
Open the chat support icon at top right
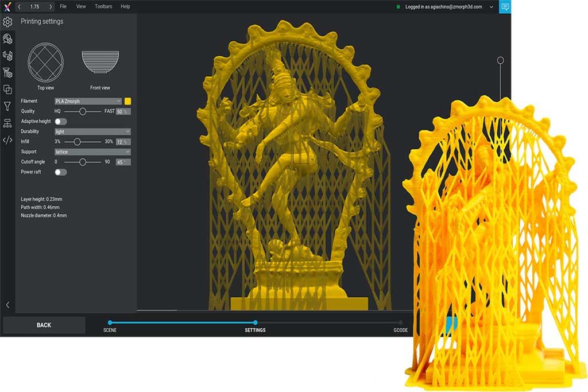coord(505,7)
